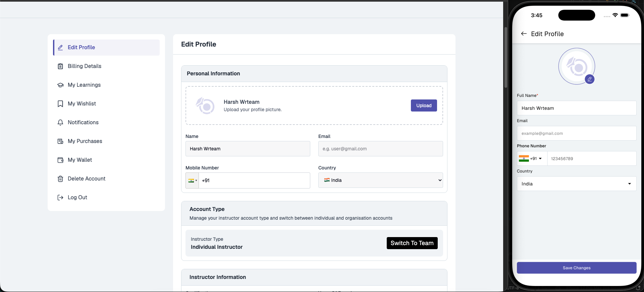The image size is (644, 292).
Task: Click the Account Type heading
Action: pyautogui.click(x=207, y=209)
